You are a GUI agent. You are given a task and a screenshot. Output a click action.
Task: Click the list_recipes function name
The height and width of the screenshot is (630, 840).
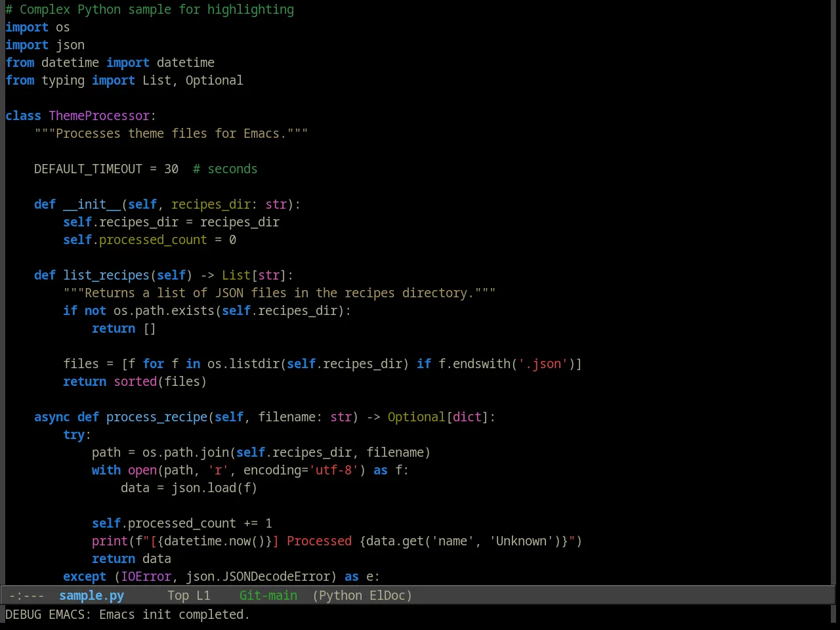coord(106,276)
